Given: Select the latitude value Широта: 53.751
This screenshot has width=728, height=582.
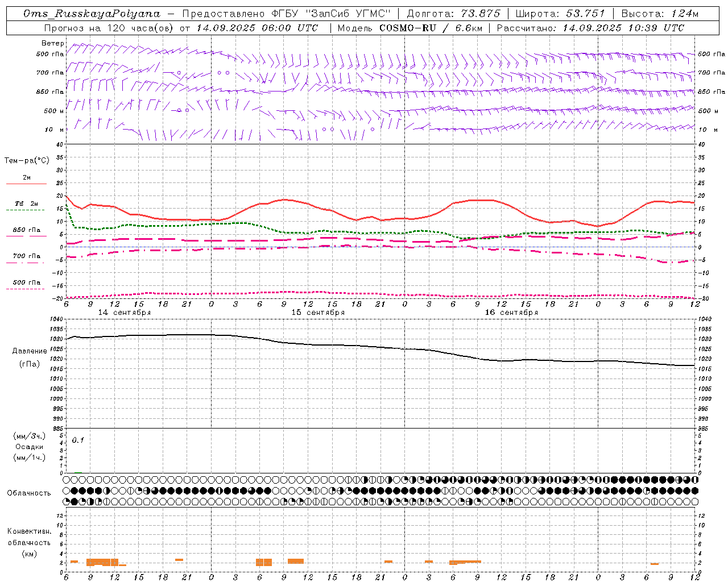Looking at the screenshot, I should coord(560,14).
